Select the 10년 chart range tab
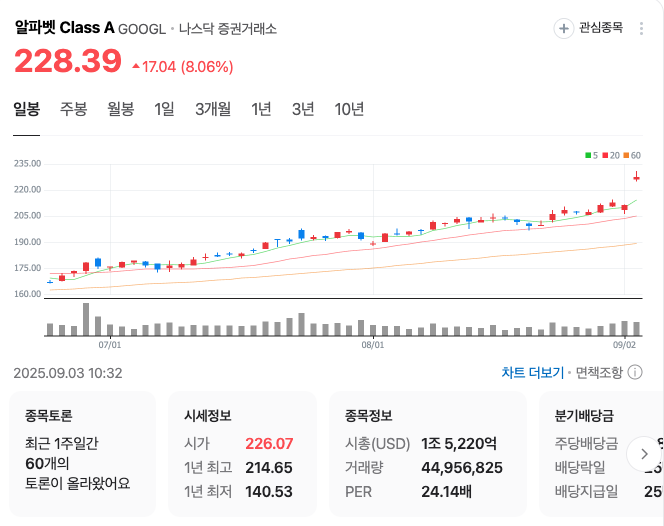 coord(349,109)
